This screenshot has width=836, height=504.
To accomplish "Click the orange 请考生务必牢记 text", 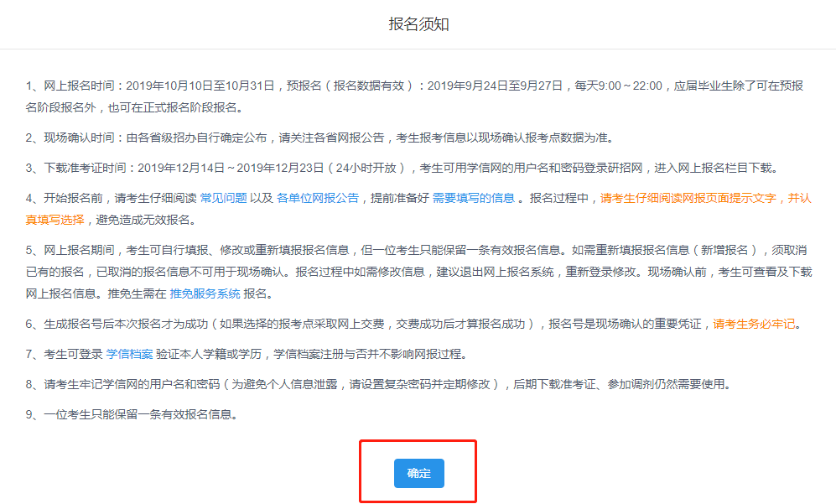I will point(754,324).
